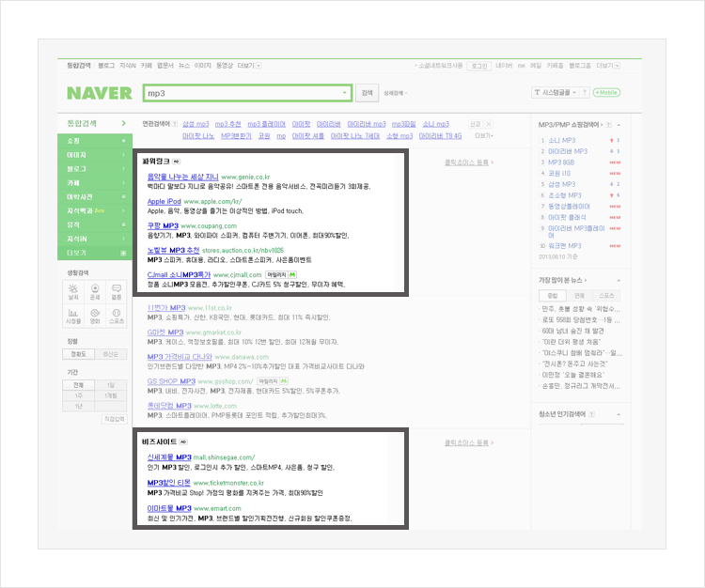Click the AD badge next to 비즈사이트
705x588 pixels.
183,442
